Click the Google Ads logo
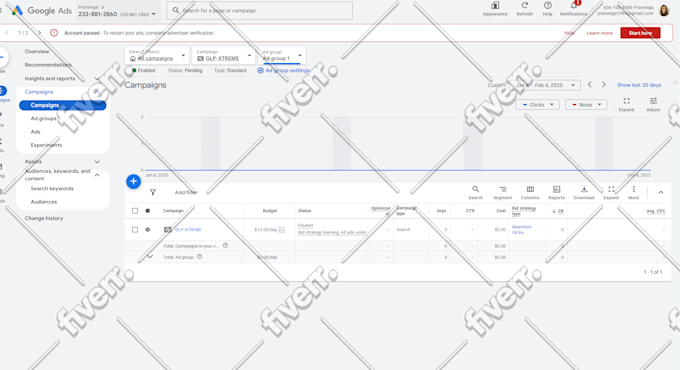This screenshot has width=680, height=370. click(x=42, y=10)
